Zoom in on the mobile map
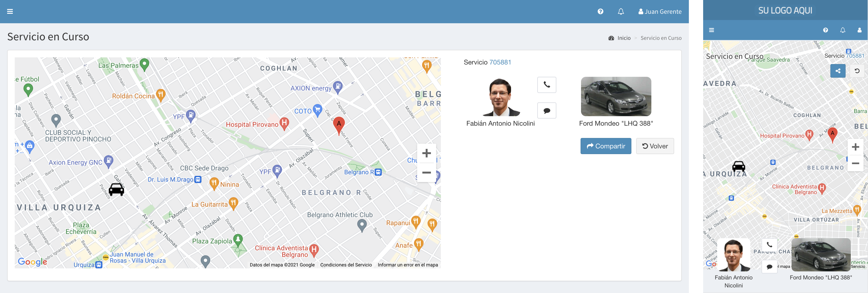This screenshot has height=293, width=868. [855, 147]
